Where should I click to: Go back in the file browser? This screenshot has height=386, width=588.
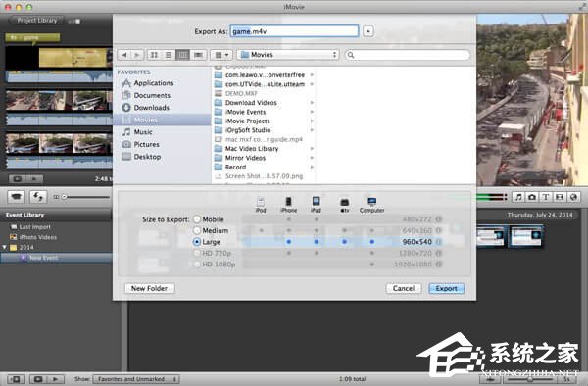pyautogui.click(x=124, y=55)
